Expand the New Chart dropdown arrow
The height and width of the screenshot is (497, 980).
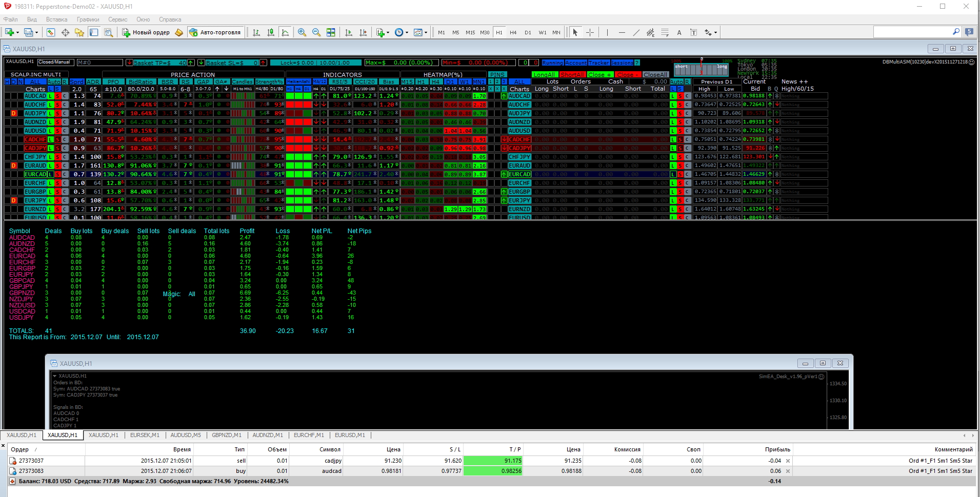[17, 33]
